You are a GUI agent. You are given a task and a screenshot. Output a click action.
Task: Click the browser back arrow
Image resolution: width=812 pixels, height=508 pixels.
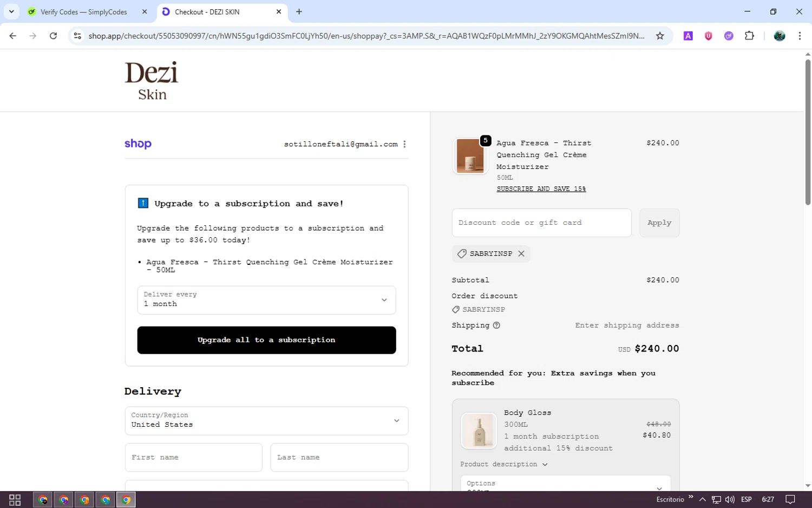point(12,36)
